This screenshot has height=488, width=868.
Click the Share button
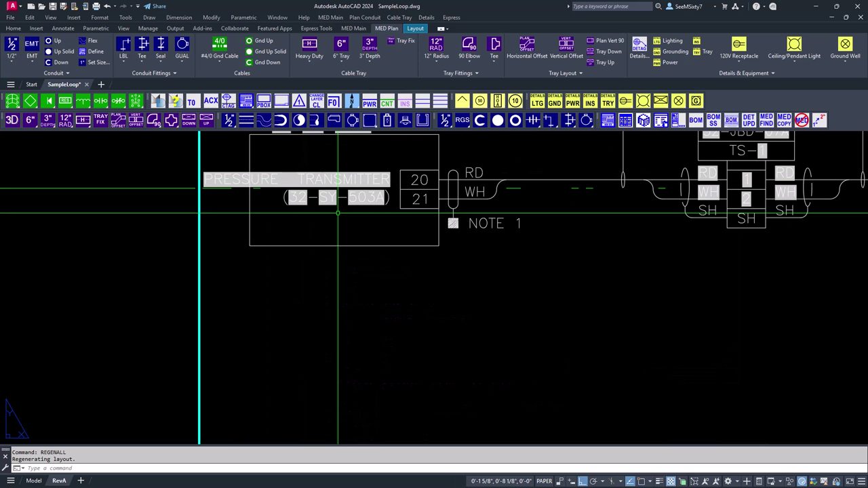click(155, 6)
